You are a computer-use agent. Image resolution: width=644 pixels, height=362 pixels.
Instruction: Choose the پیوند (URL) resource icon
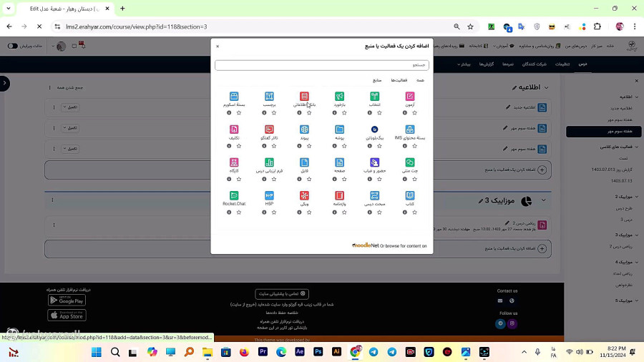click(x=304, y=129)
